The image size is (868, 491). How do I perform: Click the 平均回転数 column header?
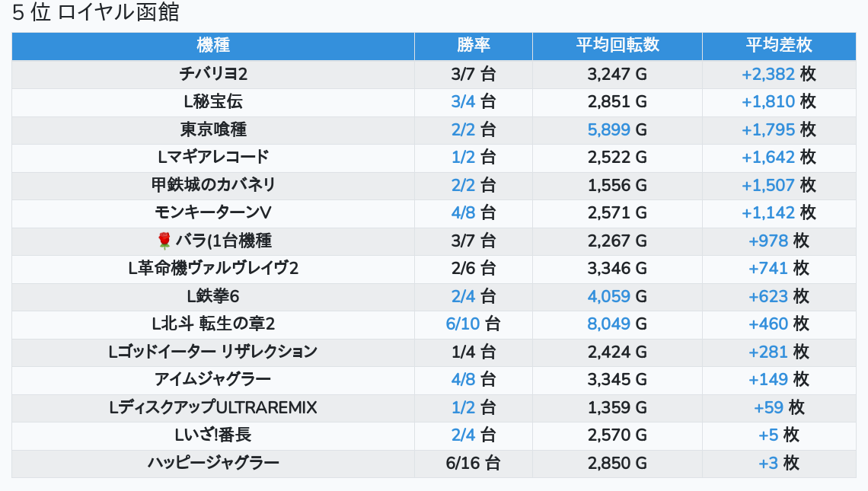pos(617,46)
